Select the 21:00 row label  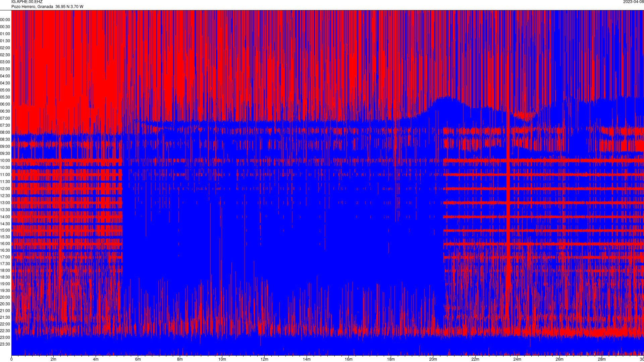[x=5, y=311]
